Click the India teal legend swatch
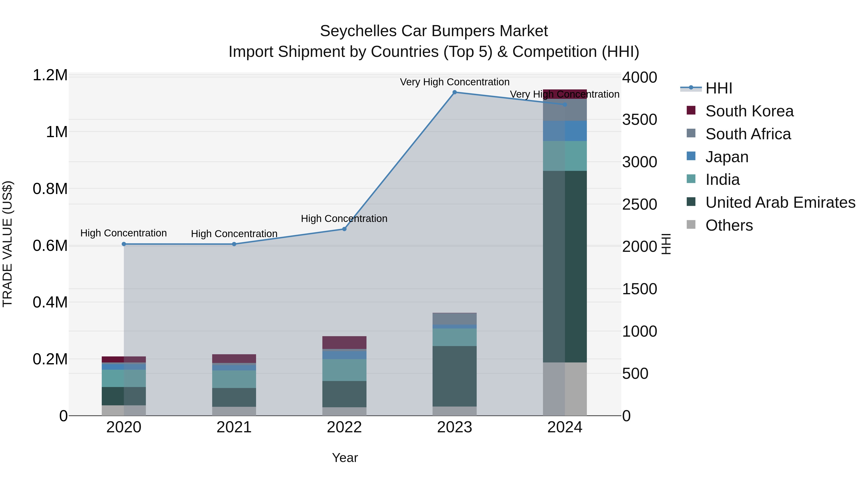The image size is (868, 488). tap(691, 179)
